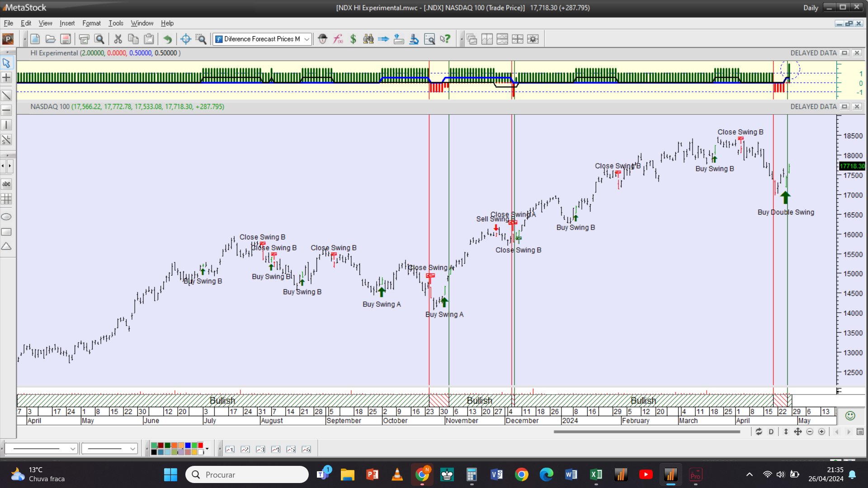Open the Explorer binoculars tool

368,39
